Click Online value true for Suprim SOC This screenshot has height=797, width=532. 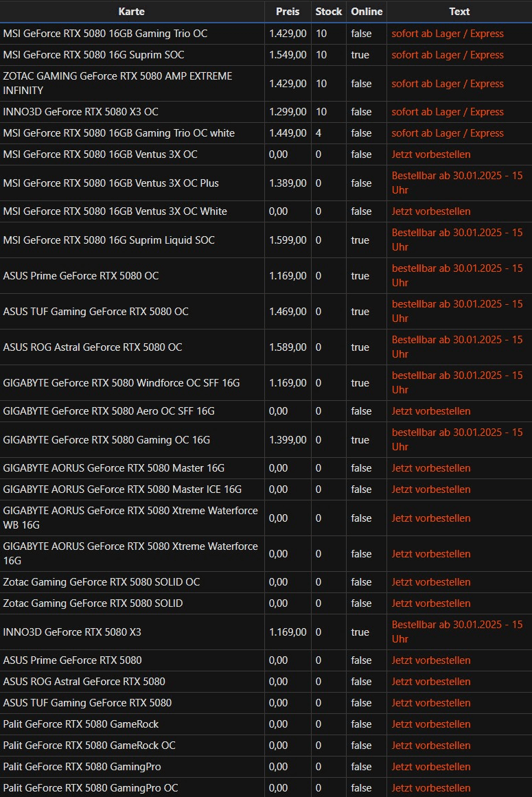(x=360, y=55)
